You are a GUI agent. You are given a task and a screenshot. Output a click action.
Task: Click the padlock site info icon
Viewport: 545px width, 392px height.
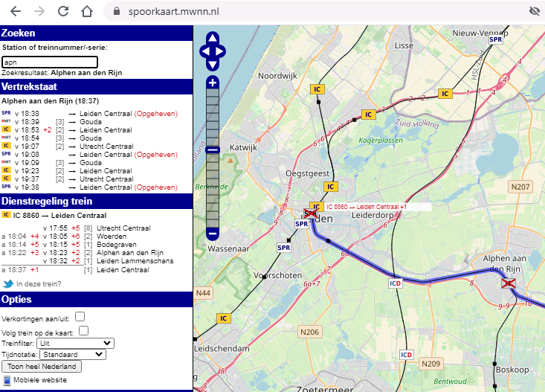point(117,11)
